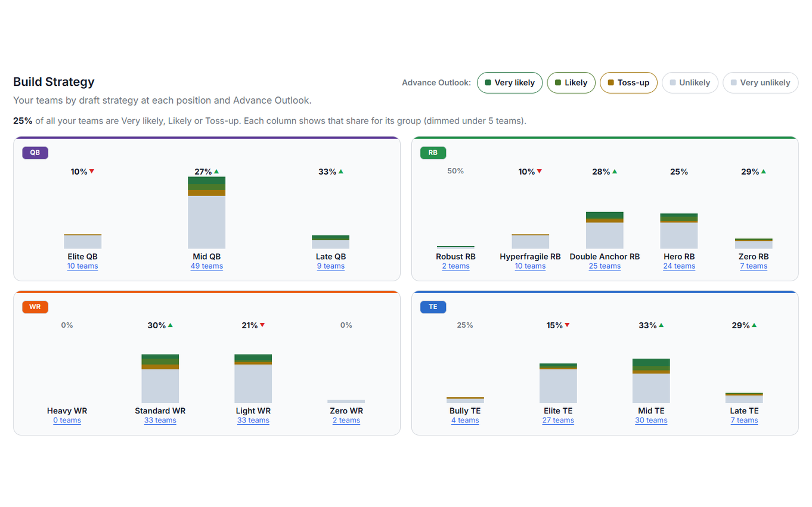Toggle the Likely outlook filter
Viewport: 812px width, 507px height.
[571, 83]
